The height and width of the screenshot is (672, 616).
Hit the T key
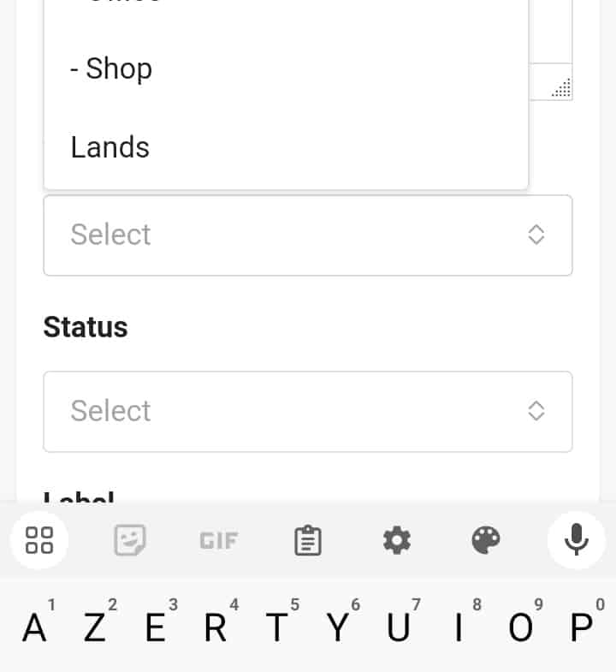[x=276, y=627]
